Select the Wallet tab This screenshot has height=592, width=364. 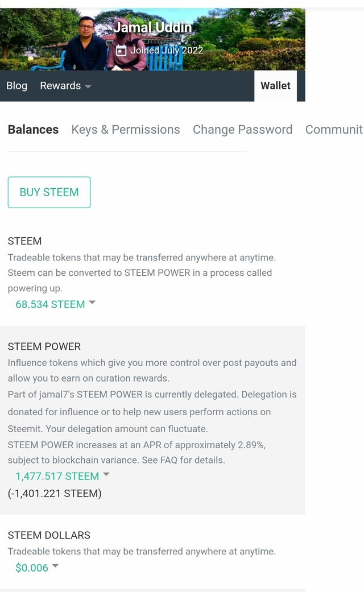[275, 86]
